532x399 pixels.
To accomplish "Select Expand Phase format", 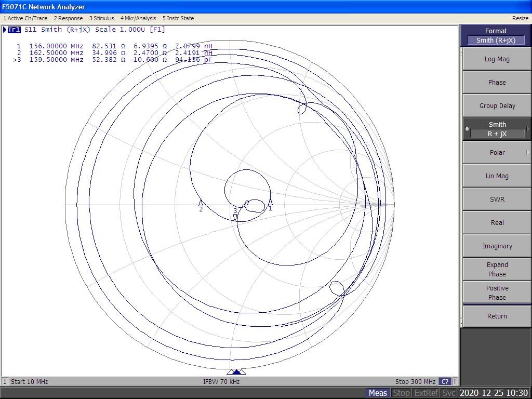I will 497,270.
